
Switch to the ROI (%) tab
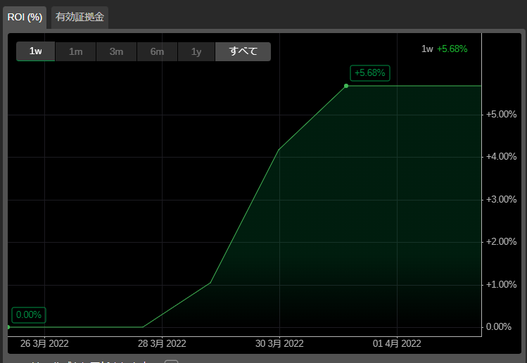click(25, 17)
